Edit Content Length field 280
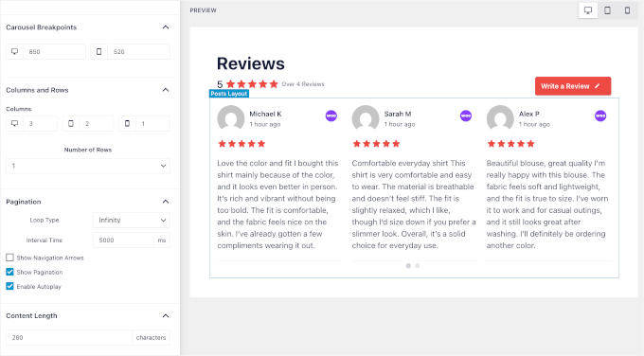Viewport: 644px width, 356px height. coord(69,337)
